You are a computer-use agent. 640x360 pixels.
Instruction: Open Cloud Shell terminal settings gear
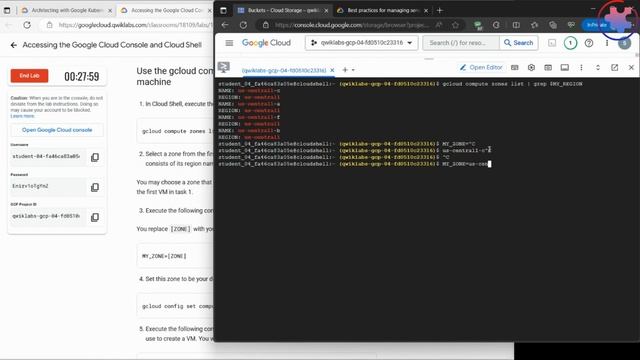[x=531, y=67]
